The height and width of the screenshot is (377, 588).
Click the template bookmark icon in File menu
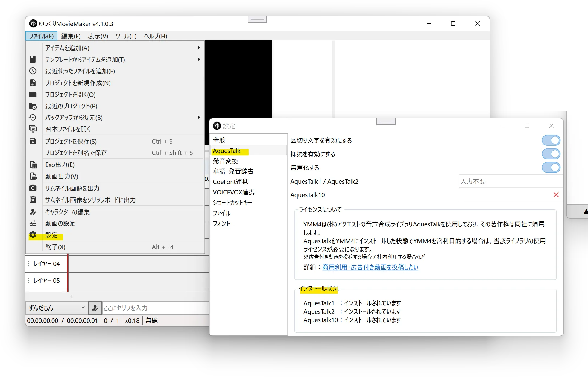[x=33, y=59]
